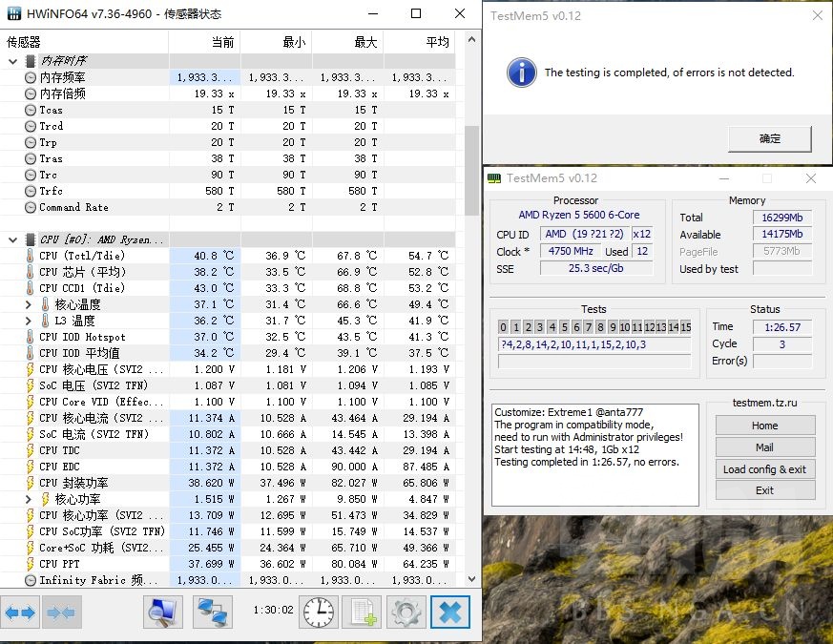Click the Home button in TestMem5
Viewport: 833px width, 644px height.
764,426
